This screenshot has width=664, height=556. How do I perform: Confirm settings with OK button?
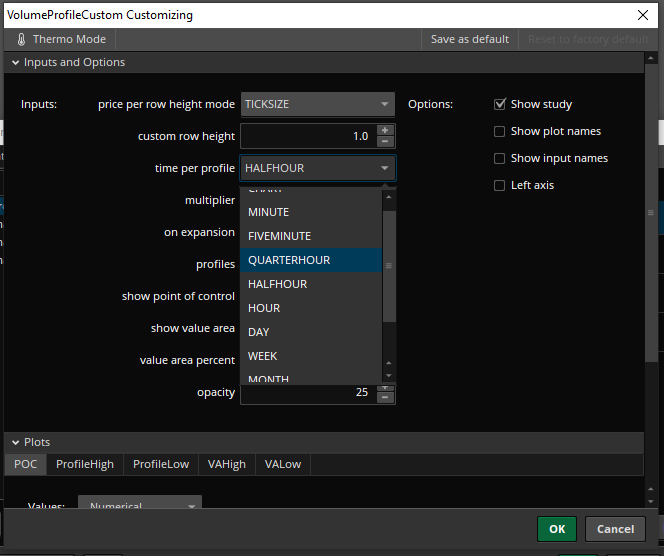(x=557, y=529)
